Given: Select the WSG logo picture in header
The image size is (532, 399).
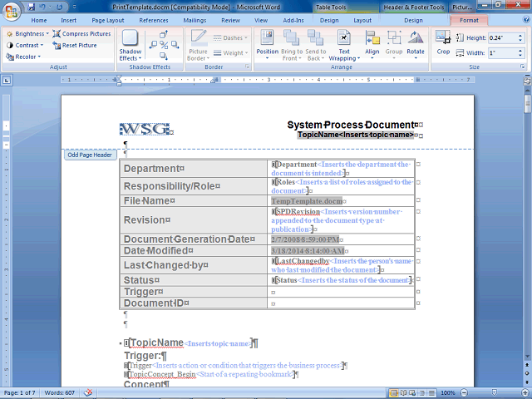Looking at the screenshot, I should pos(145,129).
